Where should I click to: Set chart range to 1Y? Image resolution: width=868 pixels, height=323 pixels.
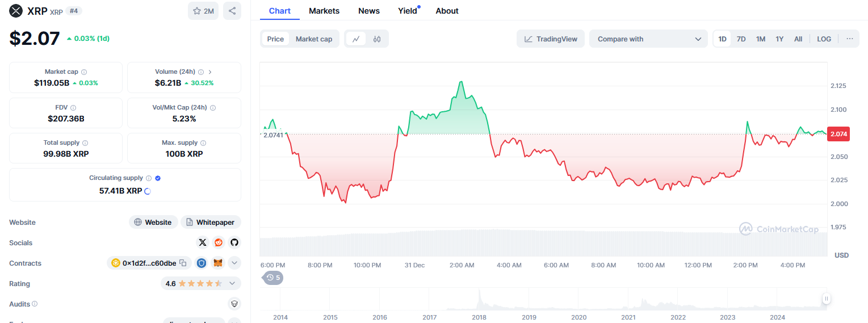[779, 39]
